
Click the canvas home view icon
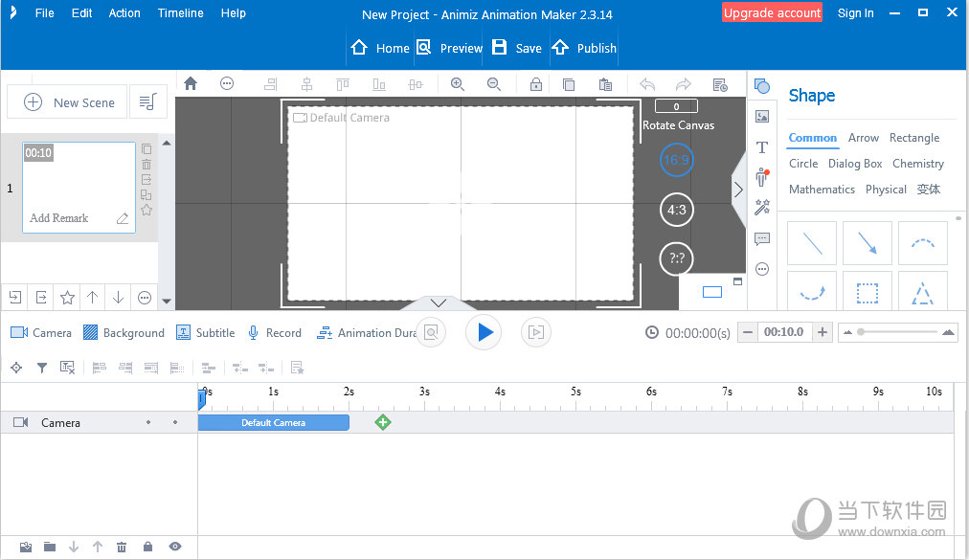[x=191, y=83]
